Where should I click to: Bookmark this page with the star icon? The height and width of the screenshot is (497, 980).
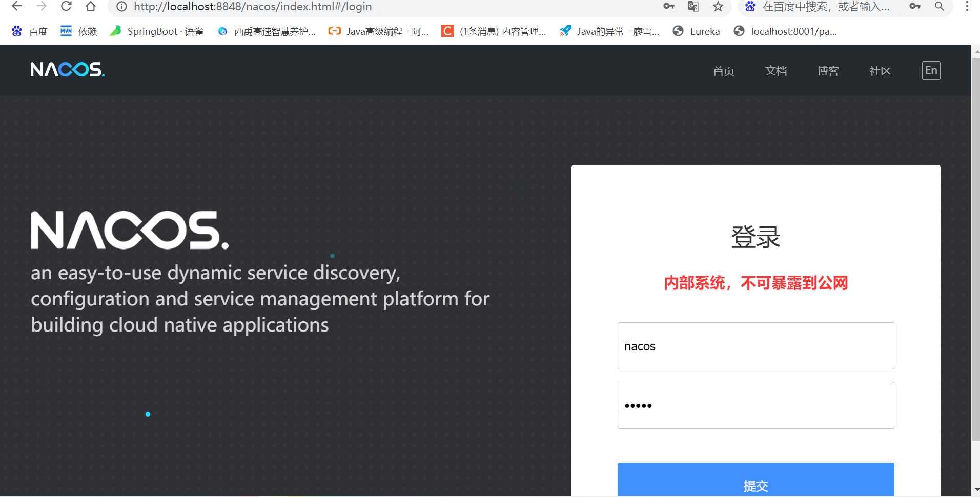pyautogui.click(x=718, y=7)
